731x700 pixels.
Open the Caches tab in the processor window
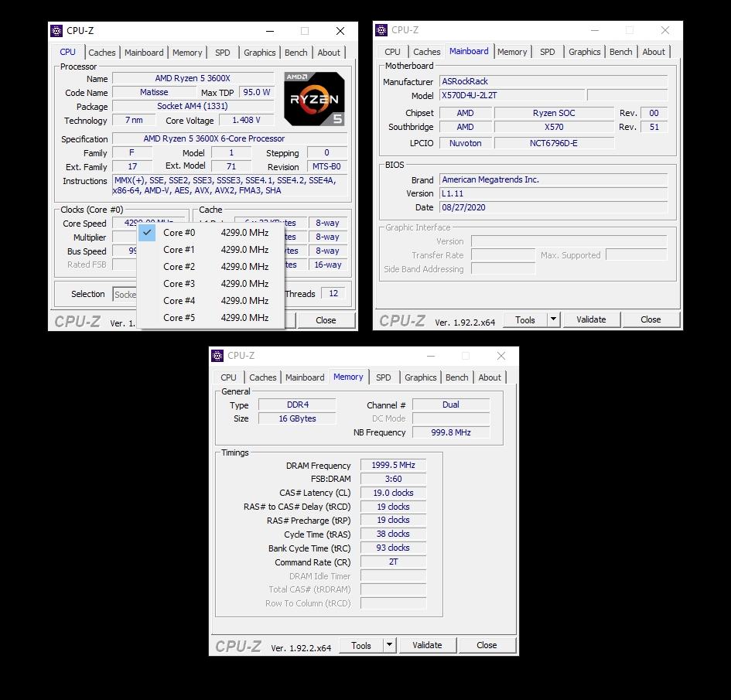(x=101, y=53)
